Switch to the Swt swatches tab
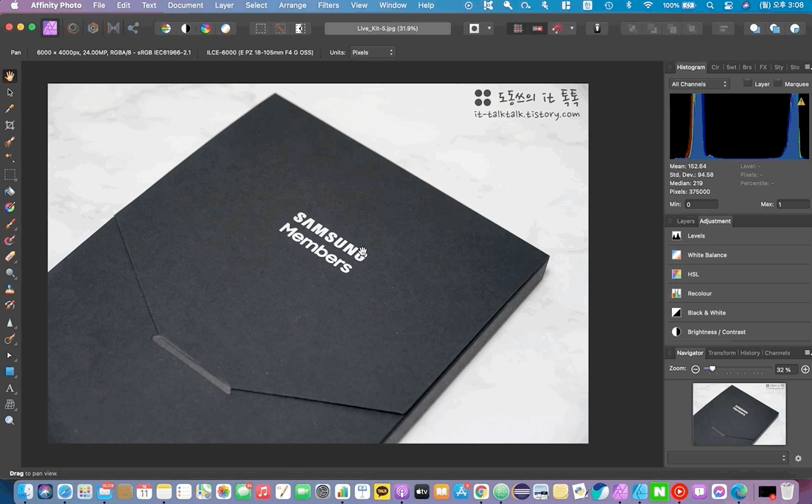 (731, 67)
